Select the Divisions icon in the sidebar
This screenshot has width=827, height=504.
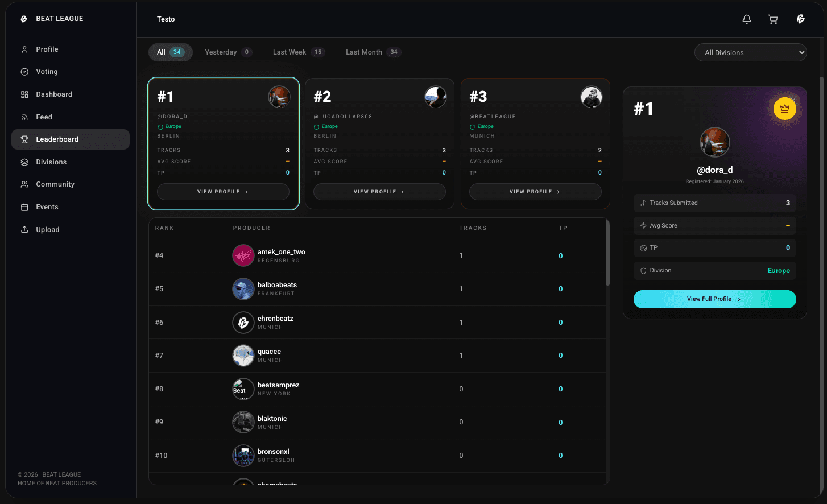24,162
